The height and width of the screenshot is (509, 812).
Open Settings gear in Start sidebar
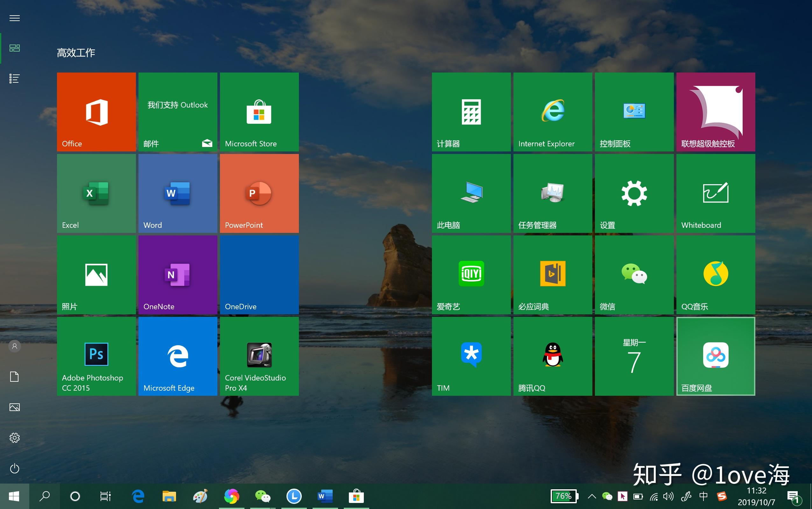click(x=14, y=438)
